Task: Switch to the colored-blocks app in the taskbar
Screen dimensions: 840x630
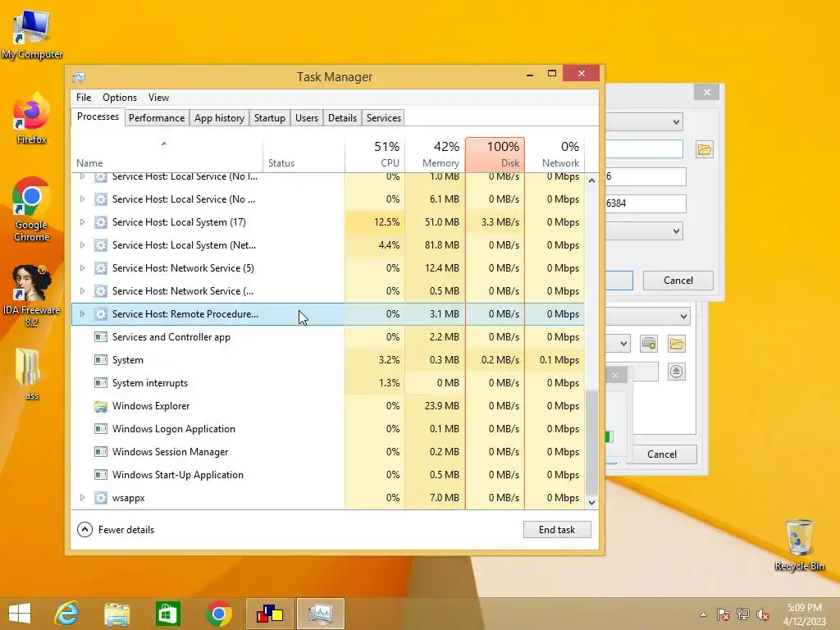Action: click(269, 614)
